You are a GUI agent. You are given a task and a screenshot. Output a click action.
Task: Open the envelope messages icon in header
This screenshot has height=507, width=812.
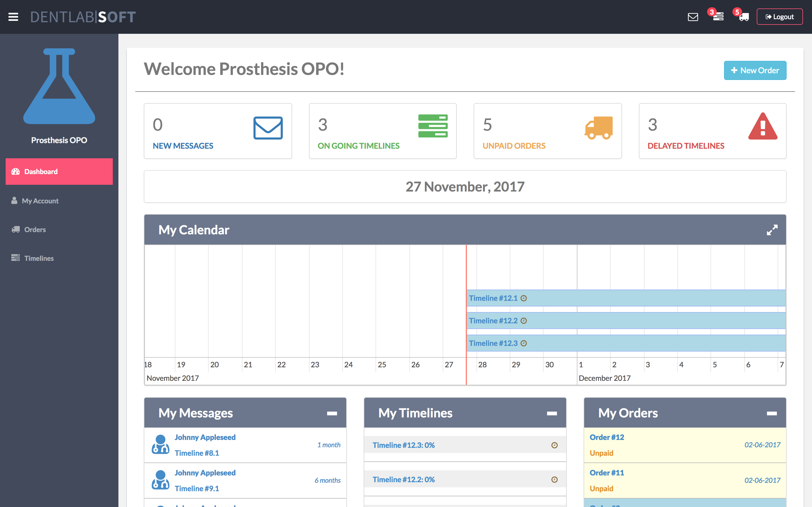[x=692, y=17]
